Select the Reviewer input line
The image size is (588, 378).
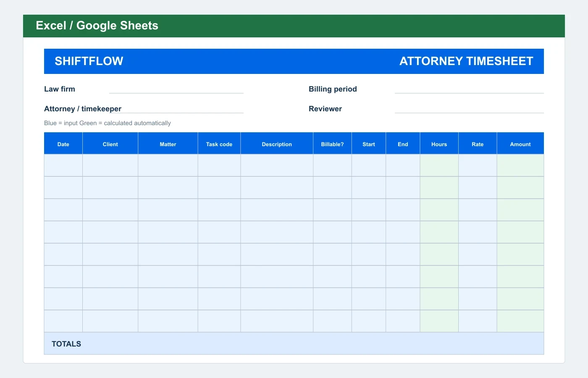(x=469, y=109)
